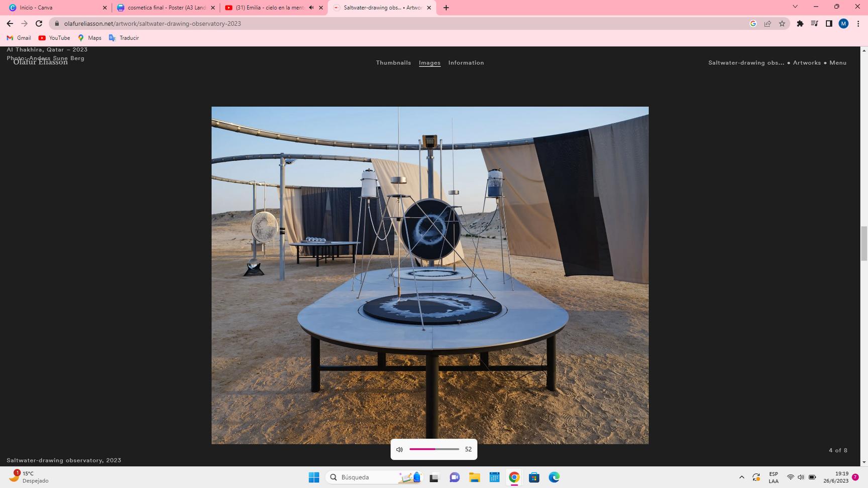
Task: Open the Information section
Action: [466, 63]
